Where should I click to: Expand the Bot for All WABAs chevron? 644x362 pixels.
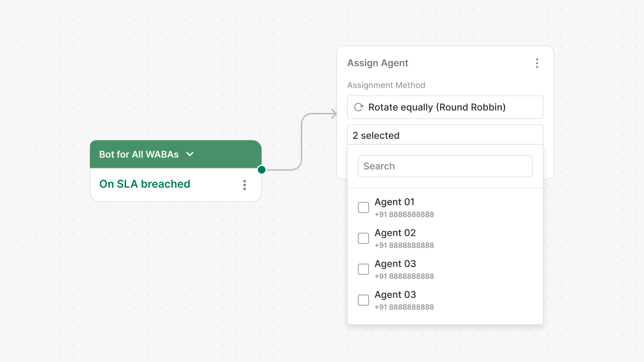(190, 154)
